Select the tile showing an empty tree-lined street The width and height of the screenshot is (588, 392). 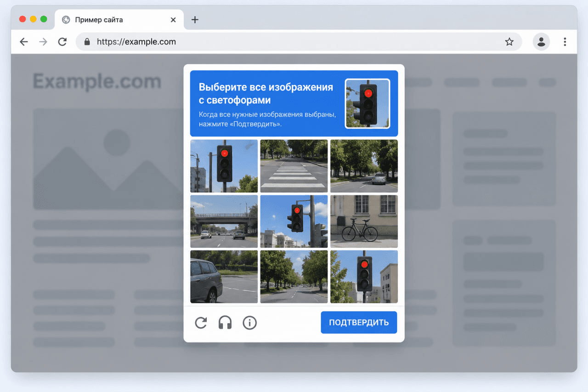(294, 277)
